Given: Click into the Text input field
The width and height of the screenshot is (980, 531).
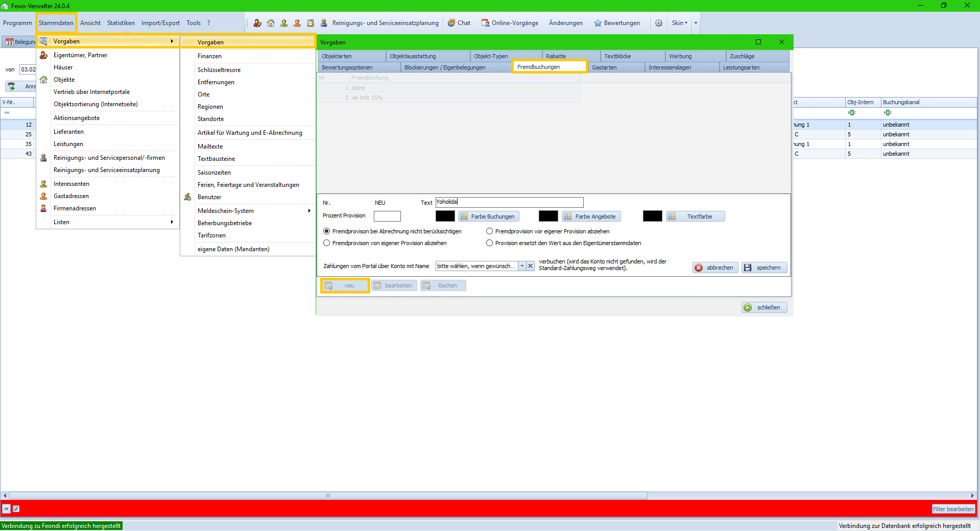Looking at the screenshot, I should click(x=509, y=202).
